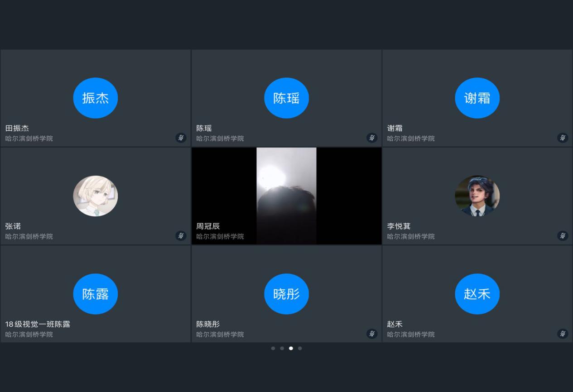Select the blue 赵禾 avatar circle

point(477,294)
